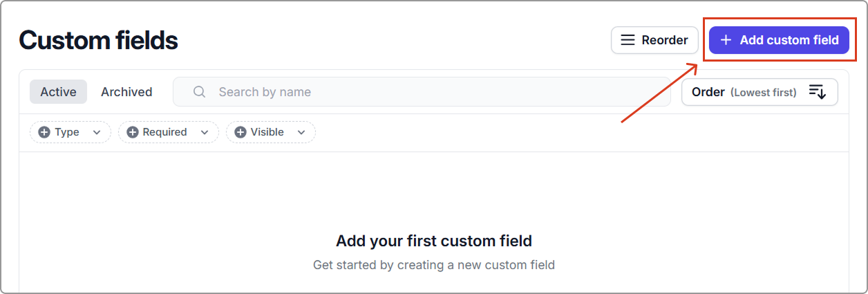The width and height of the screenshot is (868, 294).
Task: Click the Custom fields page heading
Action: tap(98, 41)
